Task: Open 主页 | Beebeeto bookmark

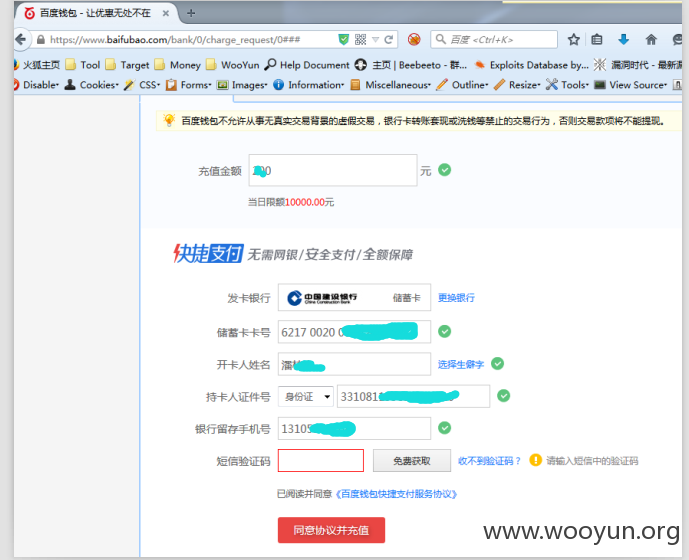Action: [411, 65]
